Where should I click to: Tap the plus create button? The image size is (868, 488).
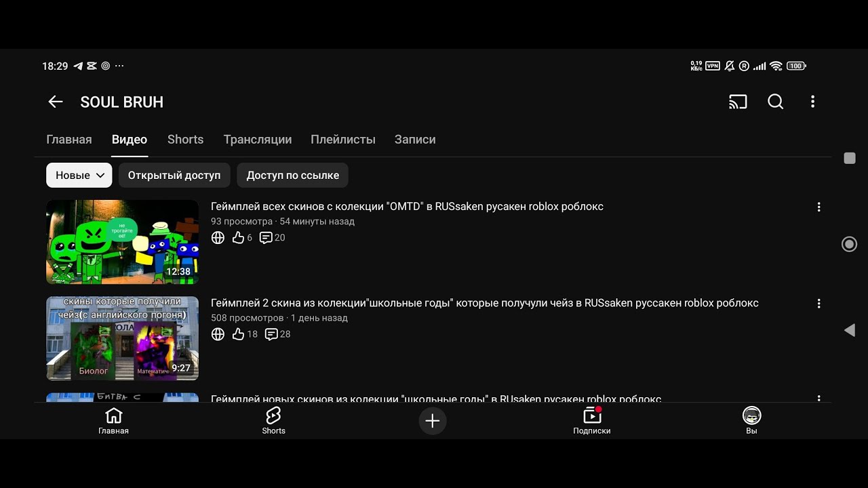432,421
